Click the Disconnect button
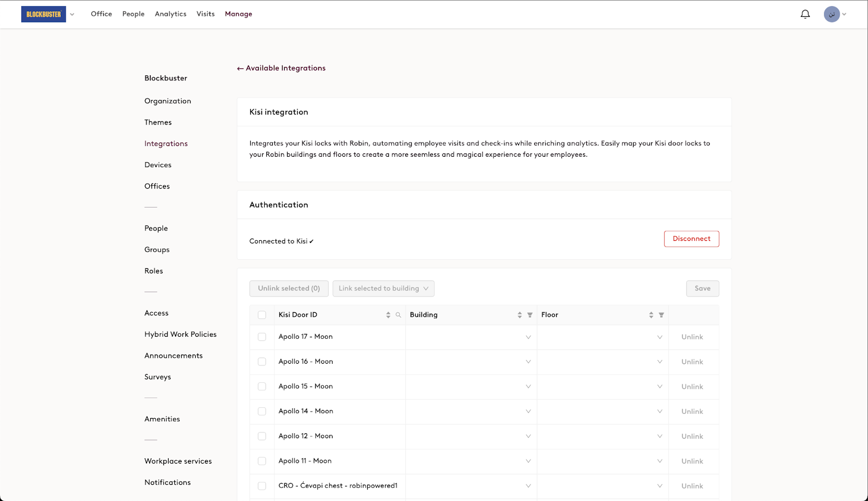This screenshot has width=868, height=501. pyautogui.click(x=692, y=239)
